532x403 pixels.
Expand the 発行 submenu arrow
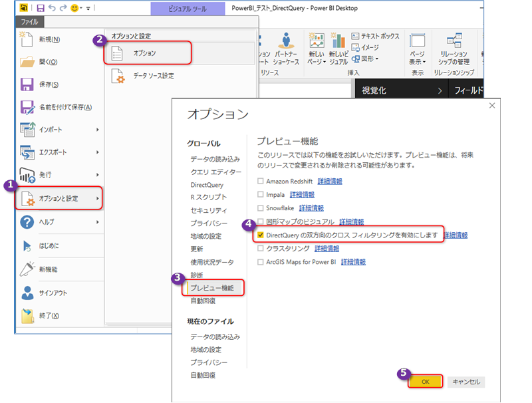pos(97,175)
